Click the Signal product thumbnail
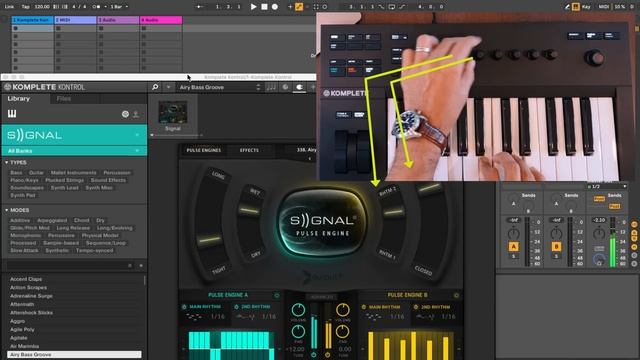640x360 pixels. (173, 112)
